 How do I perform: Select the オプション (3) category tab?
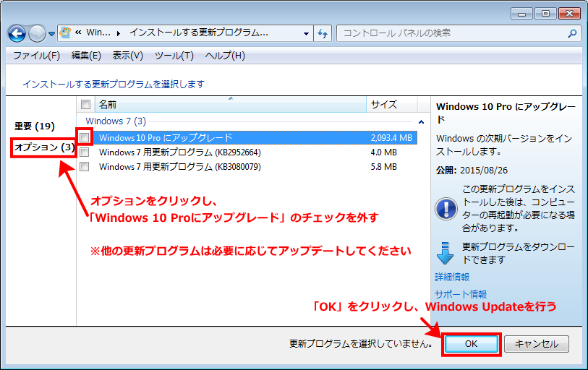(44, 147)
